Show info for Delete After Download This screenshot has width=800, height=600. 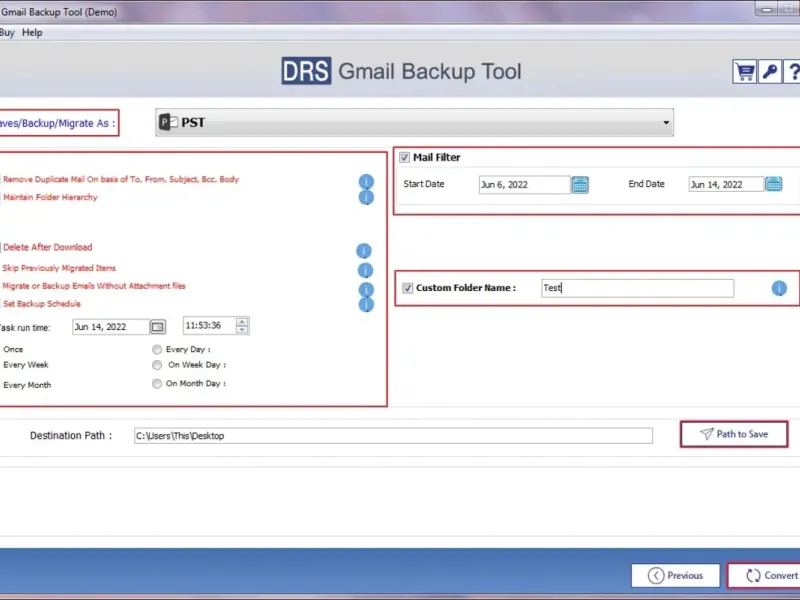pyautogui.click(x=364, y=251)
